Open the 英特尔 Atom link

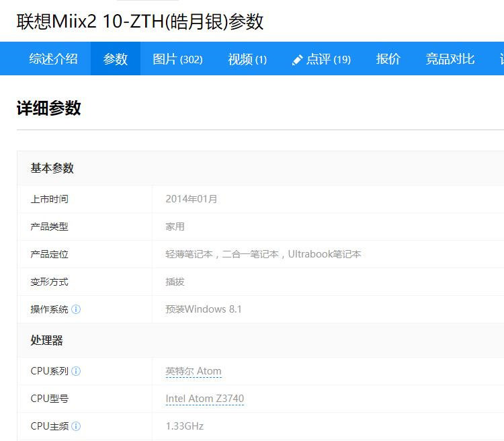(x=193, y=371)
